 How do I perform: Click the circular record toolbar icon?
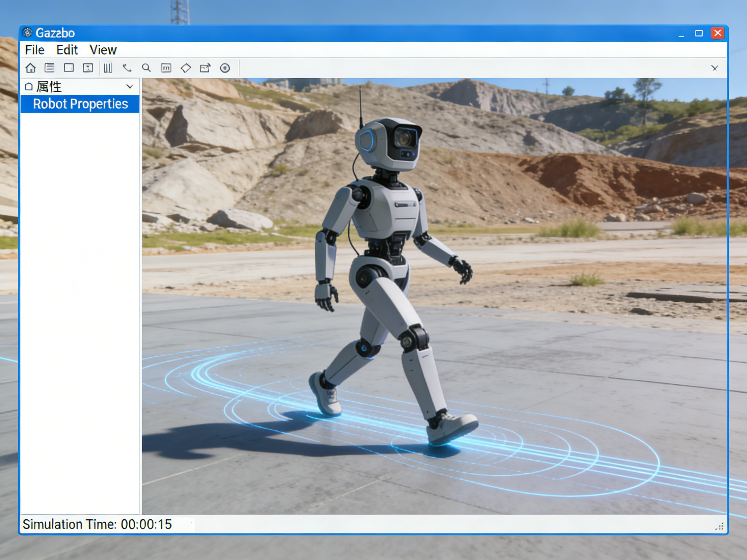[x=225, y=68]
